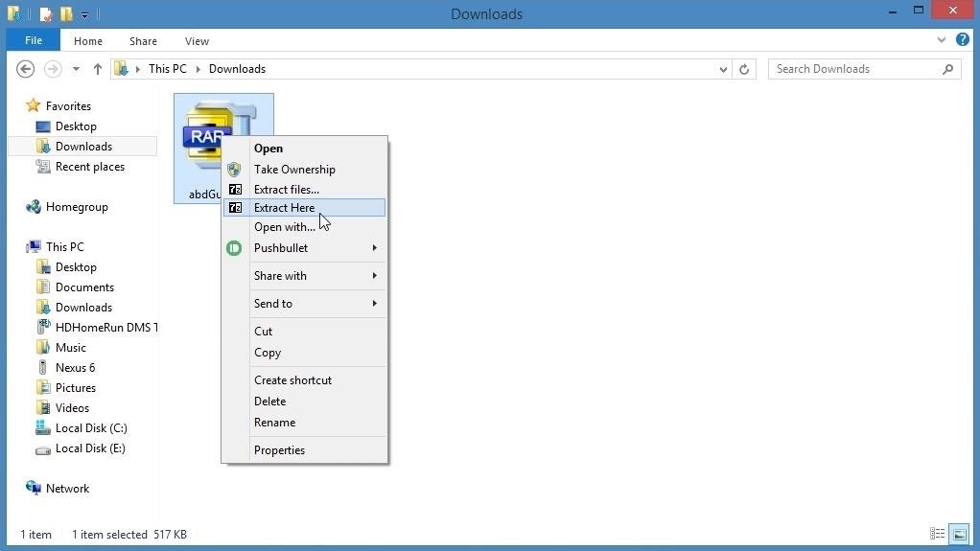This screenshot has height=551, width=980.
Task: Switch to the Home ribbon tab
Action: (88, 41)
